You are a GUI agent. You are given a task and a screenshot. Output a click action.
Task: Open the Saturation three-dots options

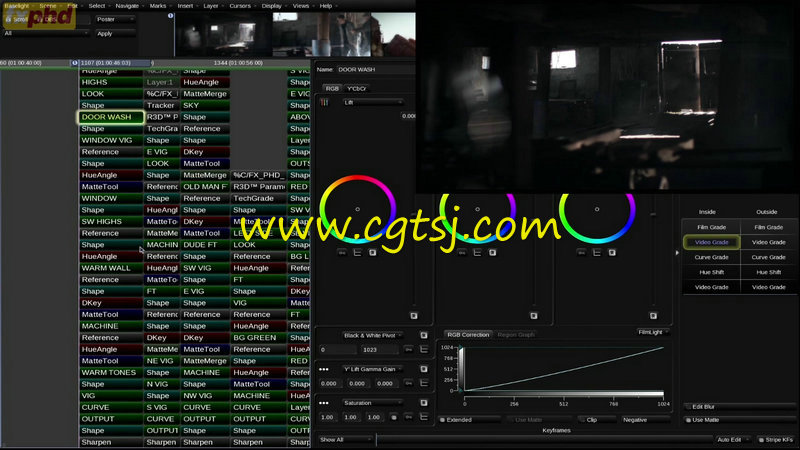coord(323,403)
